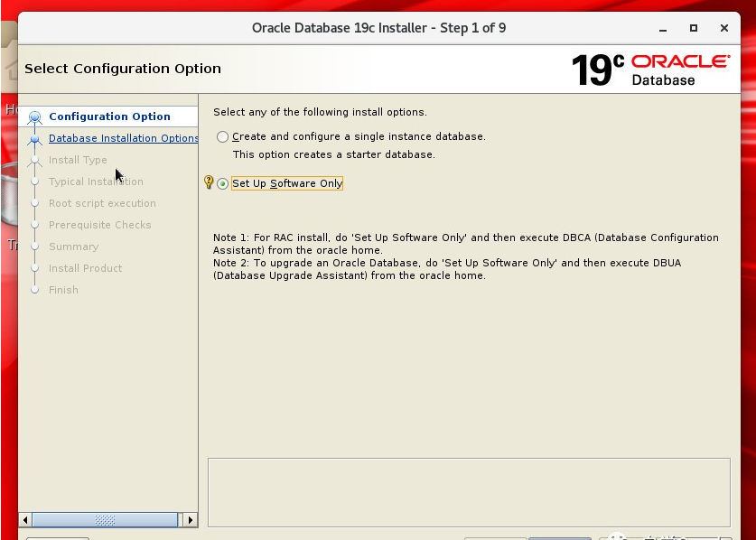Open the 'Database Installation Options' step link

tap(124, 138)
